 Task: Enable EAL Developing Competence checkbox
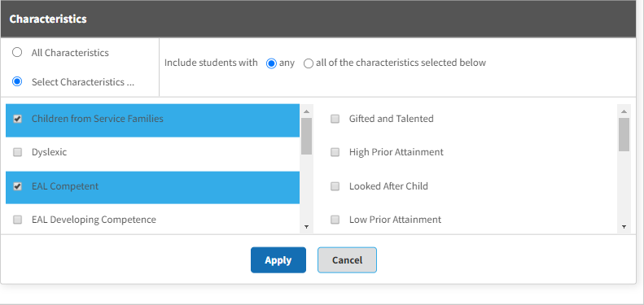(x=17, y=220)
